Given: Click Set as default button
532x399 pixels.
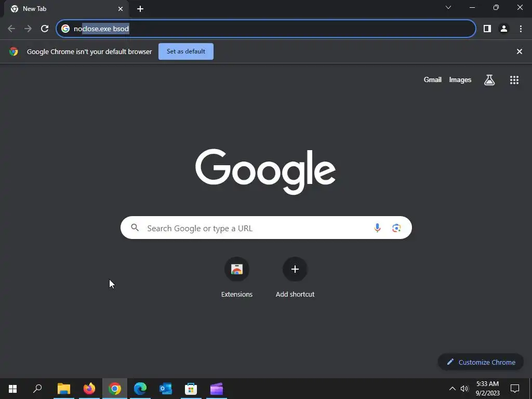Looking at the screenshot, I should (186, 51).
